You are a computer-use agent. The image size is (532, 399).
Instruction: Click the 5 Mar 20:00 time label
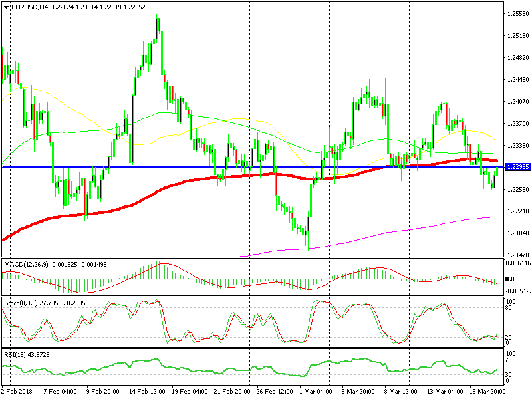(358, 391)
